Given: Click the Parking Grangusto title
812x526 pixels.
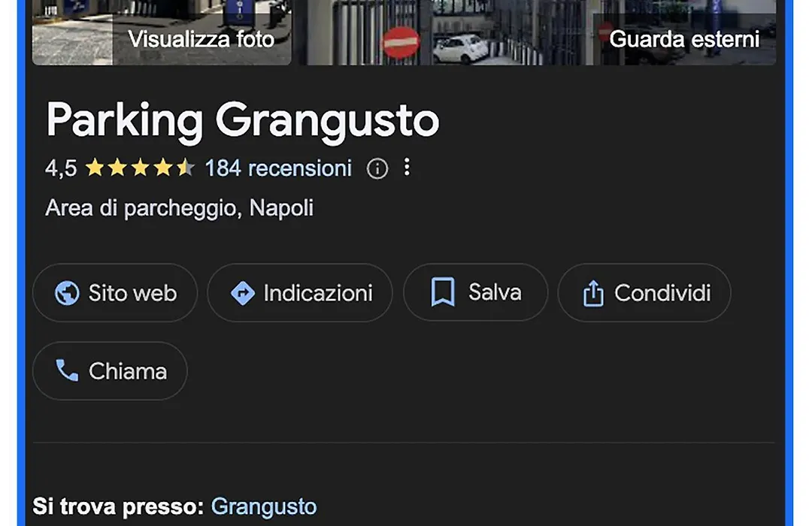Looking at the screenshot, I should tap(242, 120).
